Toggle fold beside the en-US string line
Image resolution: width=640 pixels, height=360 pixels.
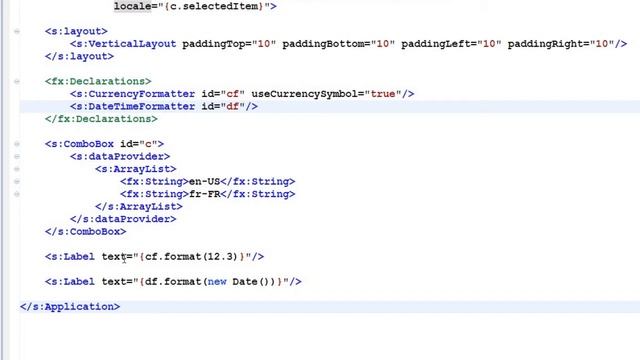pyautogui.click(x=17, y=181)
